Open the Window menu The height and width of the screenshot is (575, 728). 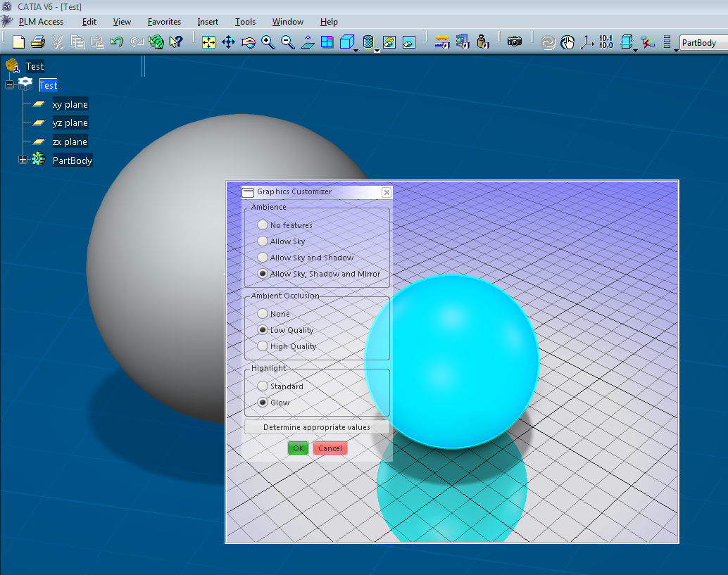point(288,22)
